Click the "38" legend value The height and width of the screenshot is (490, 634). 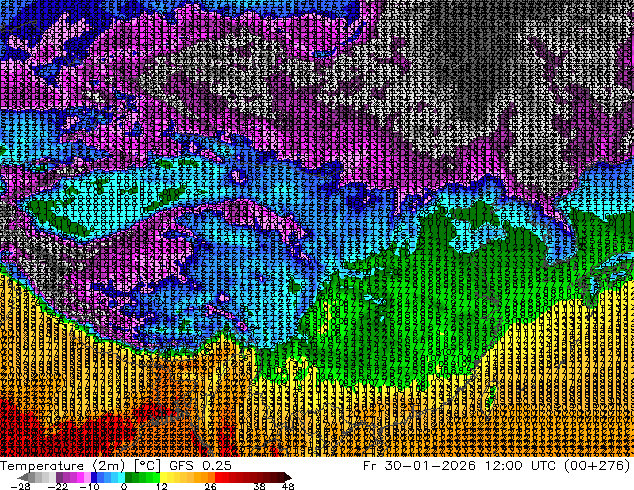(260, 486)
